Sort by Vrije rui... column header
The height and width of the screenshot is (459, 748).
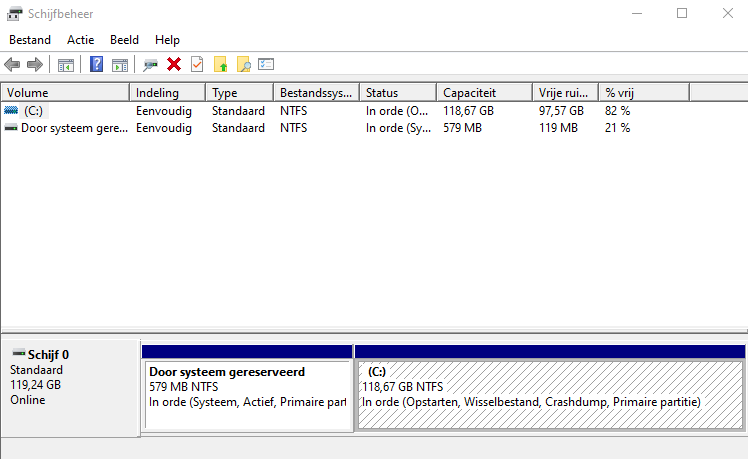pos(566,93)
